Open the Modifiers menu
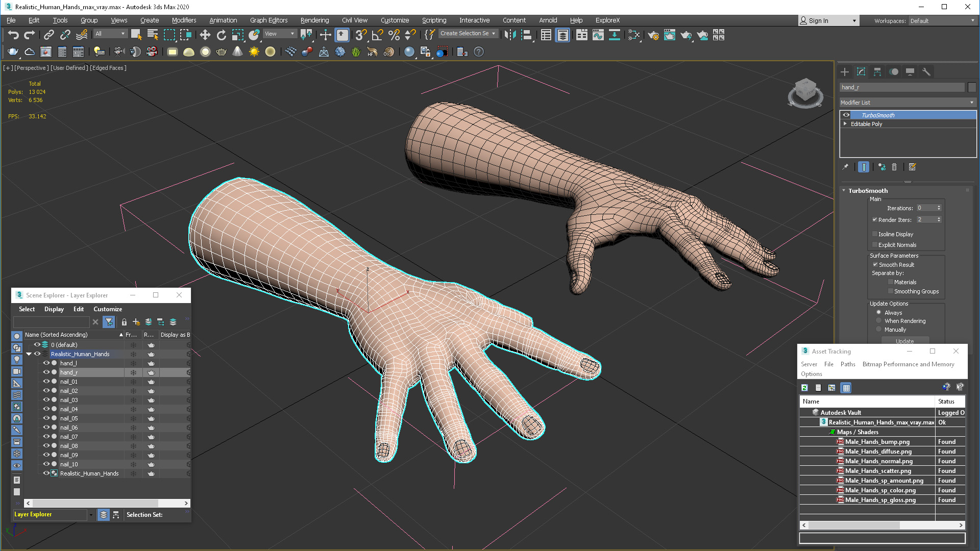980x551 pixels. [183, 19]
